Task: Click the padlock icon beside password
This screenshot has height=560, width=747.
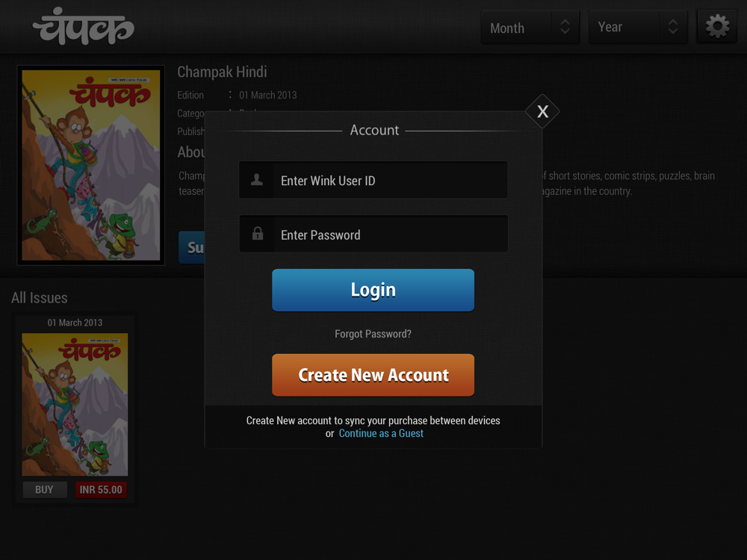Action: pos(257,233)
